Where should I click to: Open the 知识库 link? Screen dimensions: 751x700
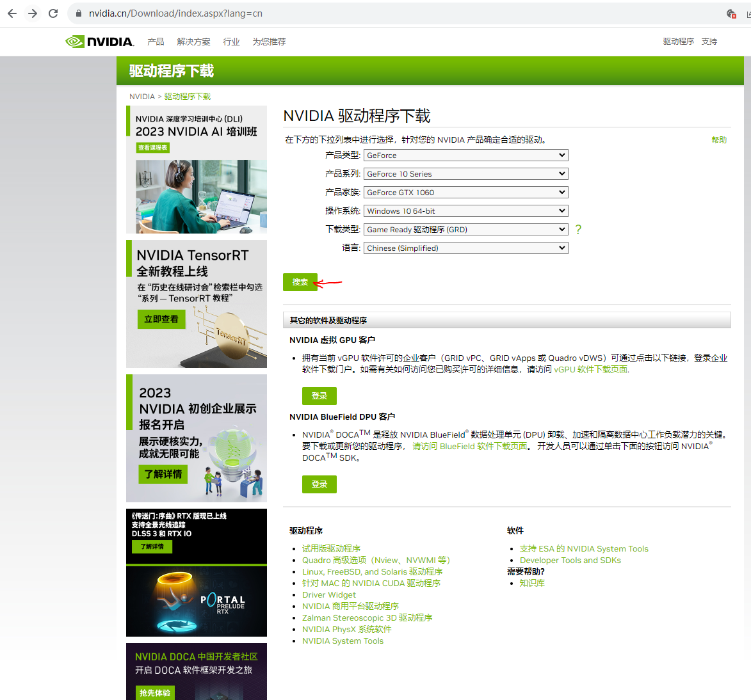click(x=532, y=583)
